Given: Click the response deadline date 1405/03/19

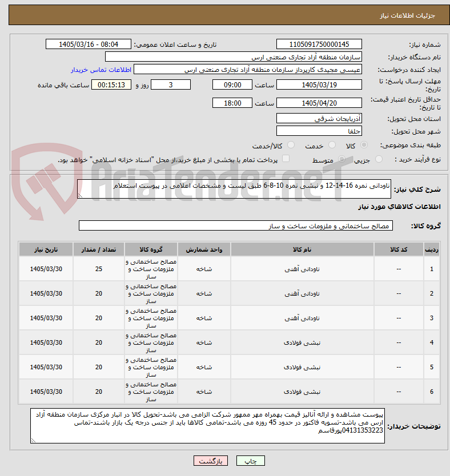Looking at the screenshot, I should coord(319,84).
